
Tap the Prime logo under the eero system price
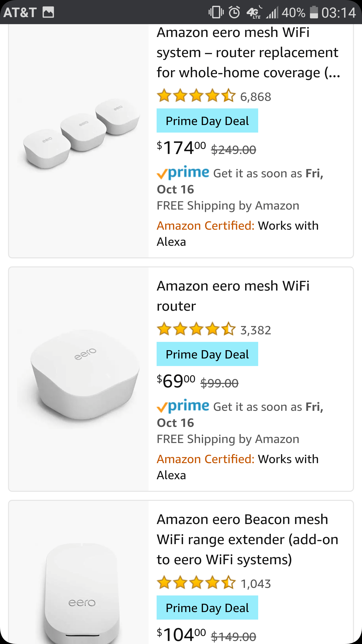pos(183,173)
